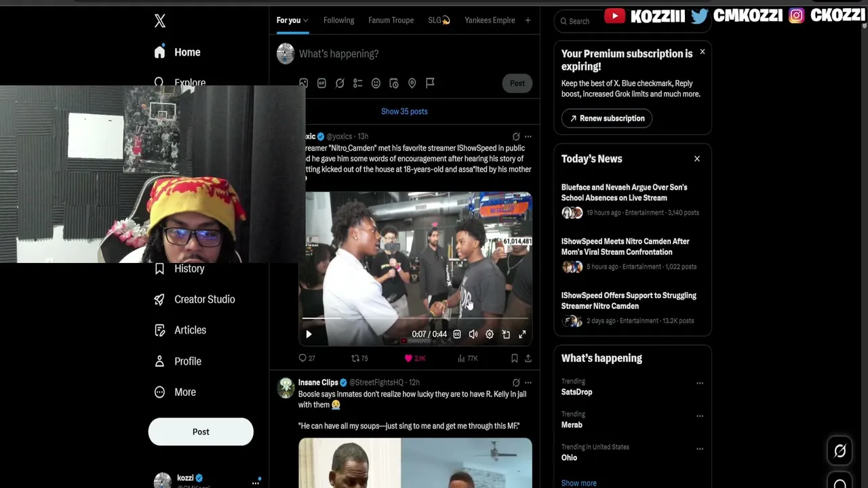Screen dimensions: 868x488
Task: Toggle picture-in-picture on the video player
Action: click(x=506, y=334)
